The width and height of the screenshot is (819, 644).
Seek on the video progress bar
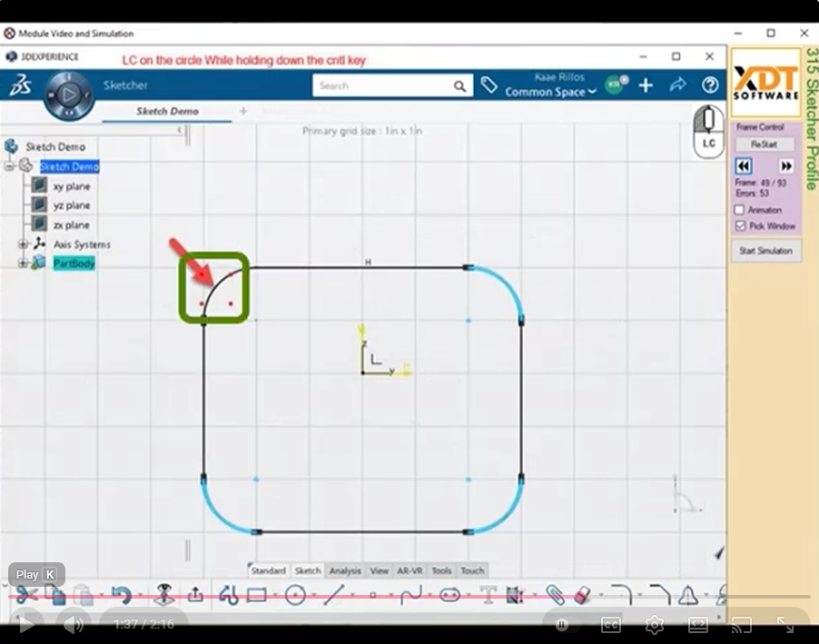point(409,597)
